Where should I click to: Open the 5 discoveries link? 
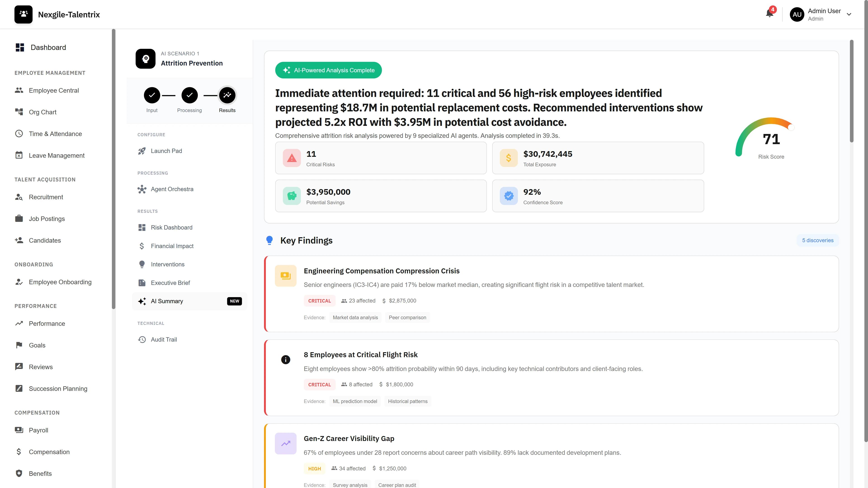point(818,240)
